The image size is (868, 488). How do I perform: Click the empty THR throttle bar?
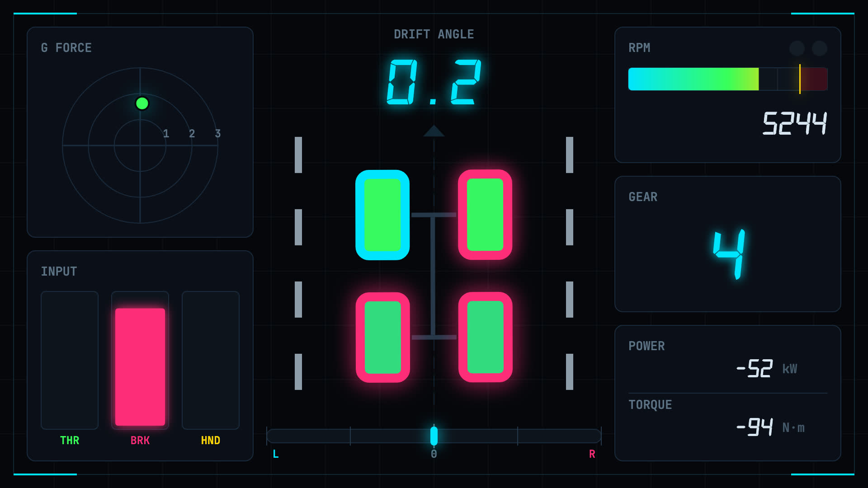coord(70,360)
